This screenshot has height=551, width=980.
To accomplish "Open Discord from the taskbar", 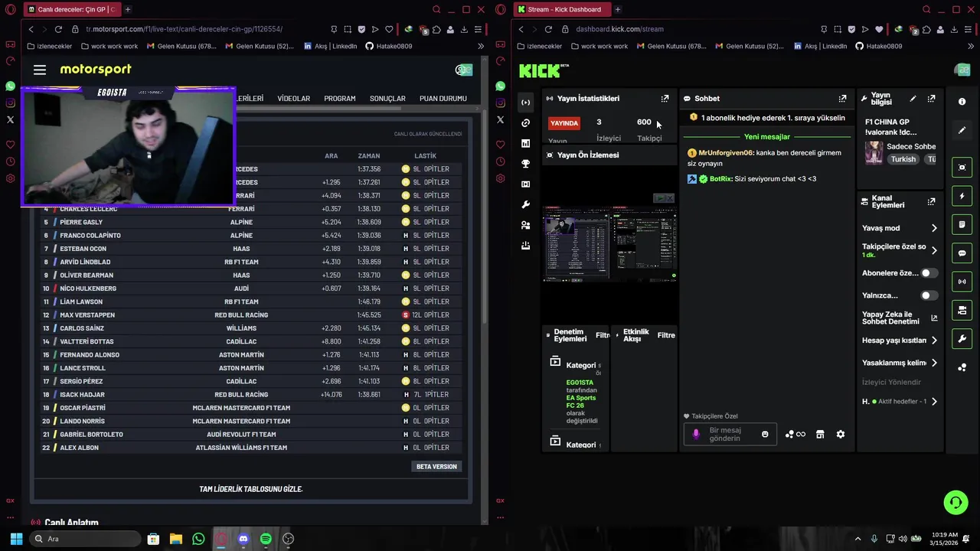I will pyautogui.click(x=243, y=539).
